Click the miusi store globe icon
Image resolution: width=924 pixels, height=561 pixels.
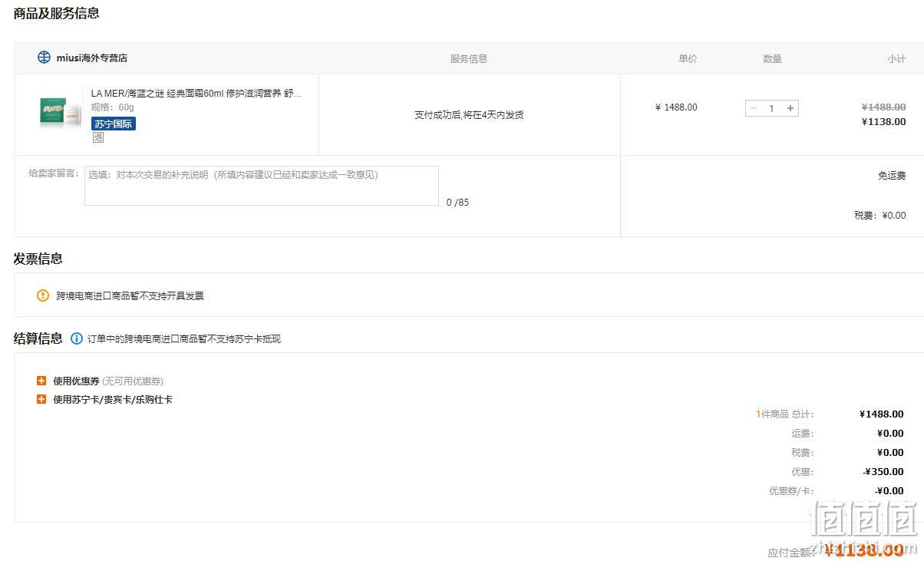pos(44,58)
